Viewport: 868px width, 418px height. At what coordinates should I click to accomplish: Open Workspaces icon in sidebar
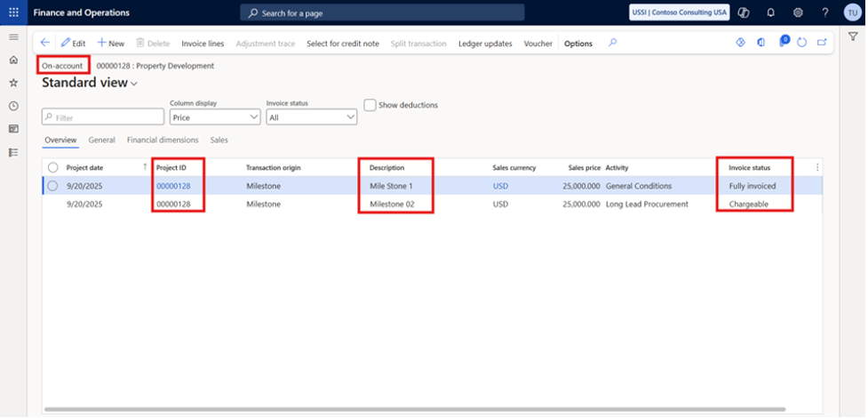pos(14,129)
